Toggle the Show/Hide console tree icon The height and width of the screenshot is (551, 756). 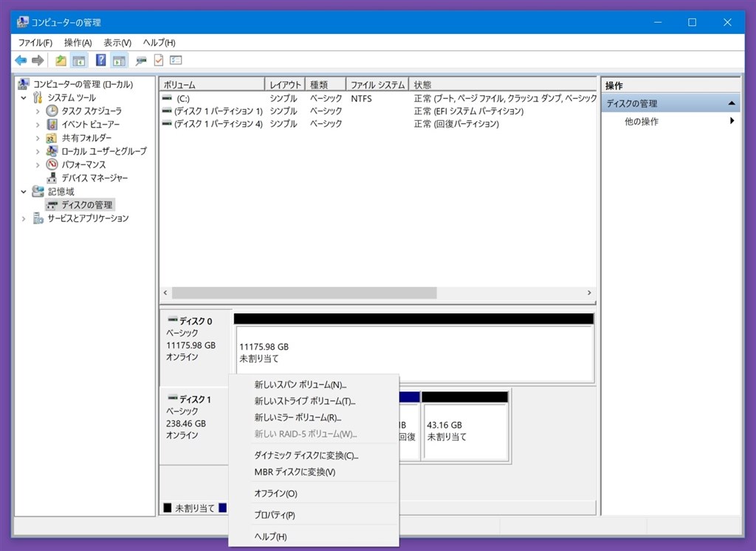click(x=79, y=60)
